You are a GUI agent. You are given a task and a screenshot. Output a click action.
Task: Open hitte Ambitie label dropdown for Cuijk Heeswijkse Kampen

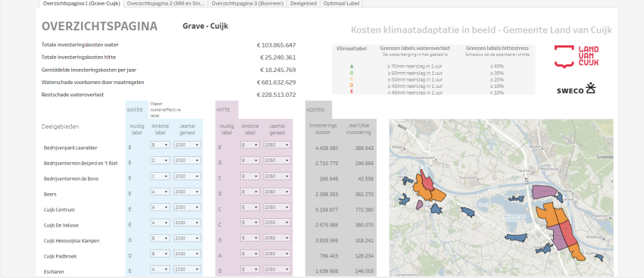(x=250, y=238)
